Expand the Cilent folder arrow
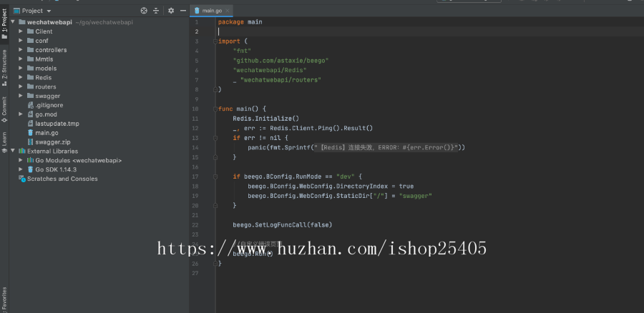 point(21,31)
